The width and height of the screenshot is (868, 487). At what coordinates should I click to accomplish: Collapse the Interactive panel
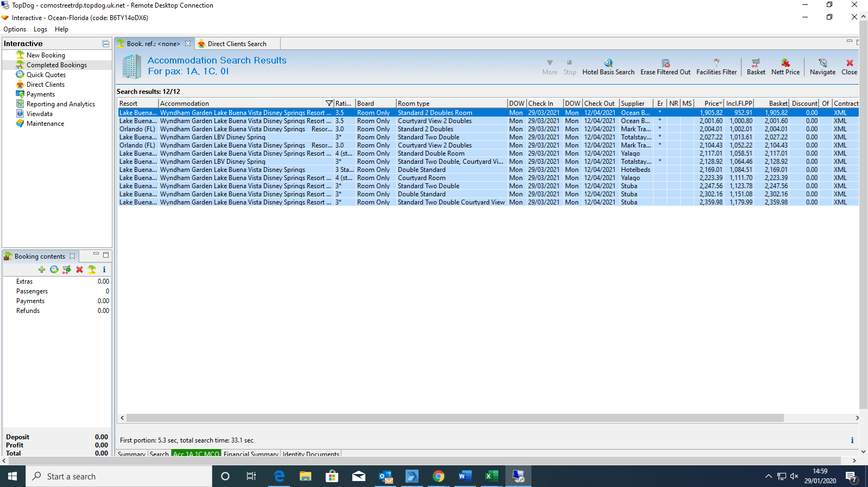pyautogui.click(x=106, y=44)
